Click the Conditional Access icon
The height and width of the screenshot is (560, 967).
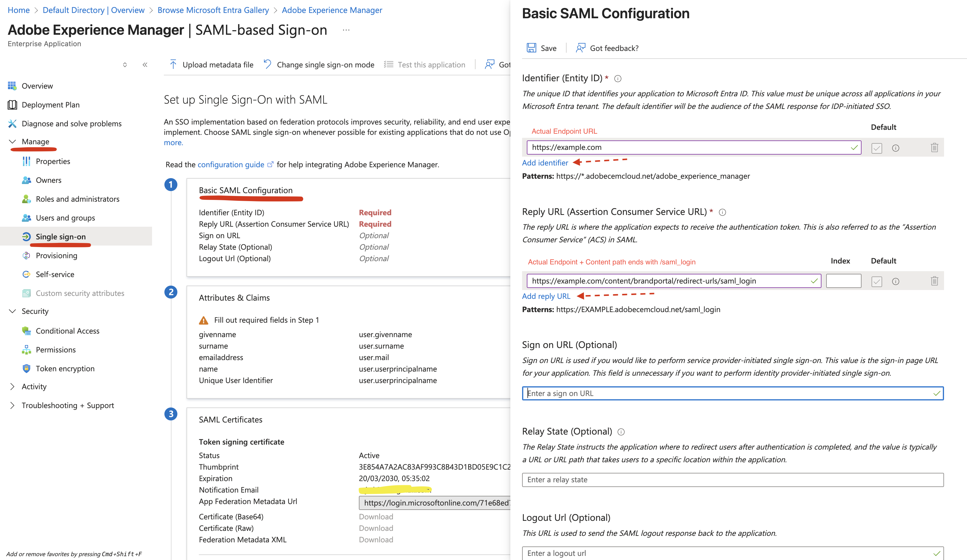click(x=26, y=331)
